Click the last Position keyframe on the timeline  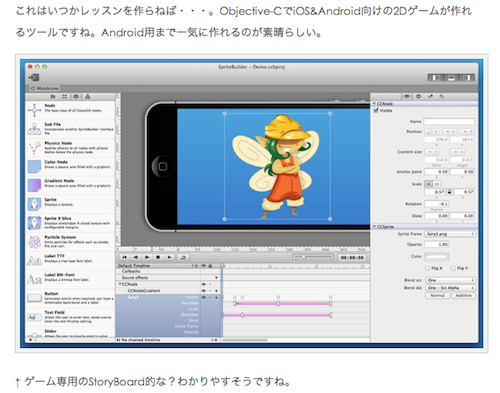pos(330,304)
